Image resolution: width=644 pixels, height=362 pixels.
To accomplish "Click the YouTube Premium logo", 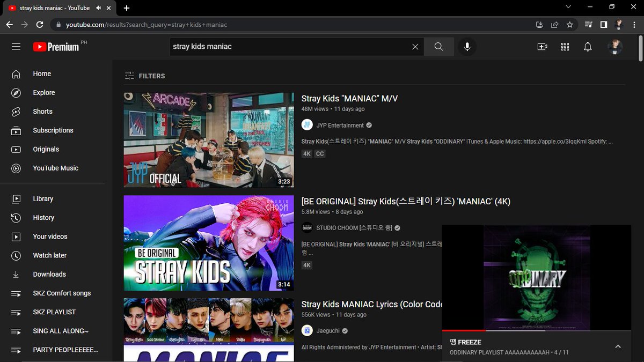I will [56, 47].
